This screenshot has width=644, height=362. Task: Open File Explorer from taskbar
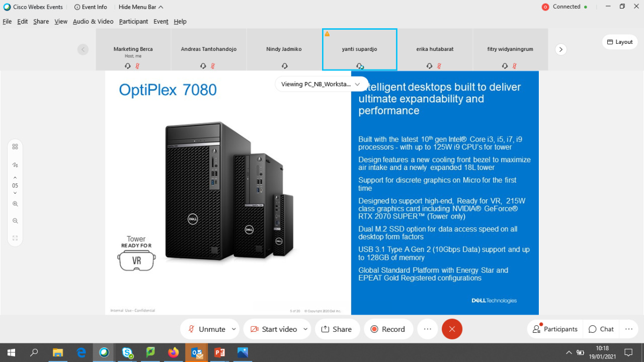[x=58, y=352]
